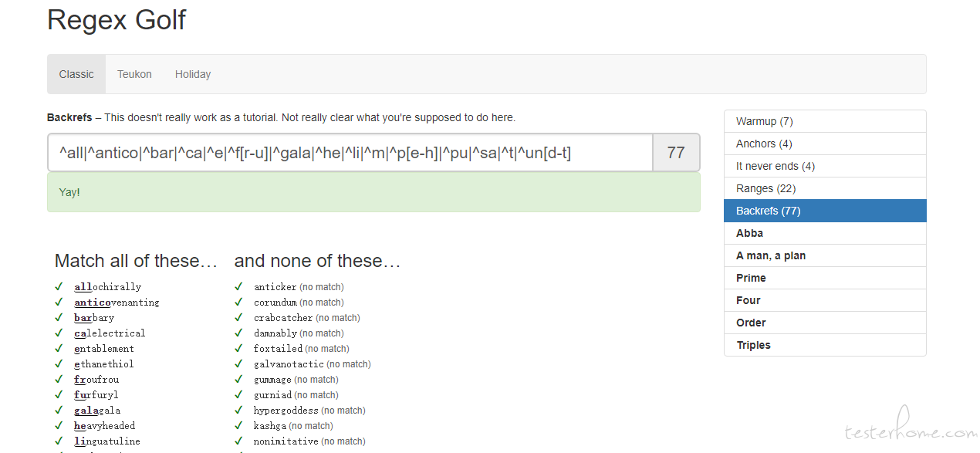Screen dimensions: 980x453
Task: Open the Teukon tab
Action: (x=134, y=74)
